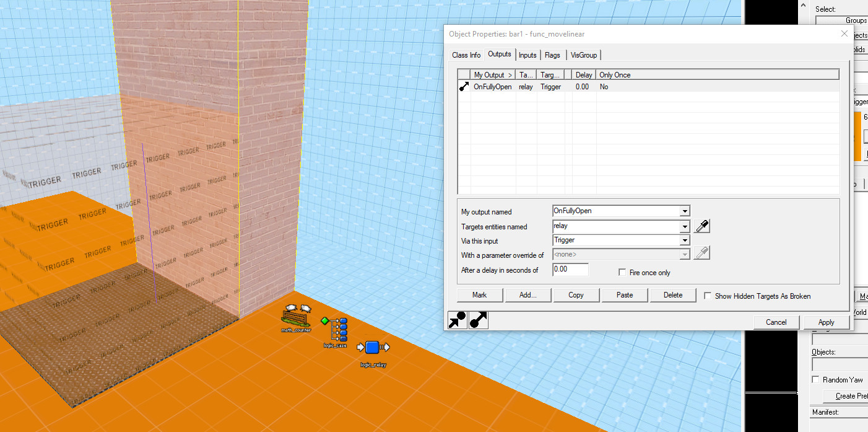Image resolution: width=868 pixels, height=432 pixels.
Task: Click the delay value field showing 0.00
Action: (x=570, y=269)
